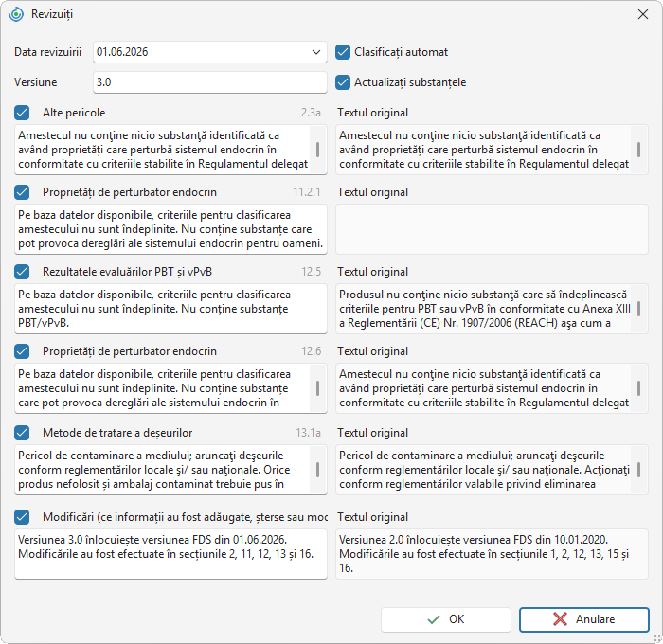Click the Versiune label
The image size is (663, 644).
36,82
